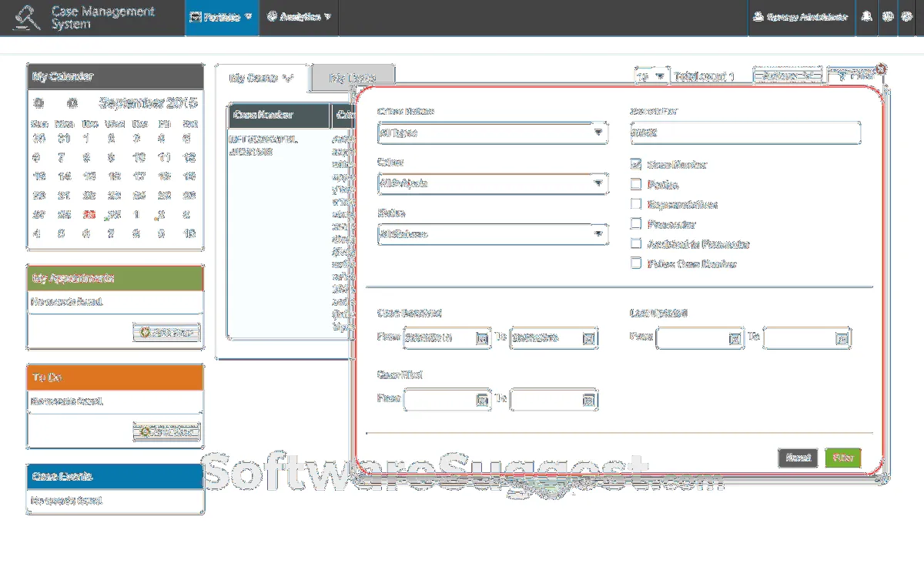Enable the Parties checkbox
This screenshot has height=567, width=924.
click(636, 184)
